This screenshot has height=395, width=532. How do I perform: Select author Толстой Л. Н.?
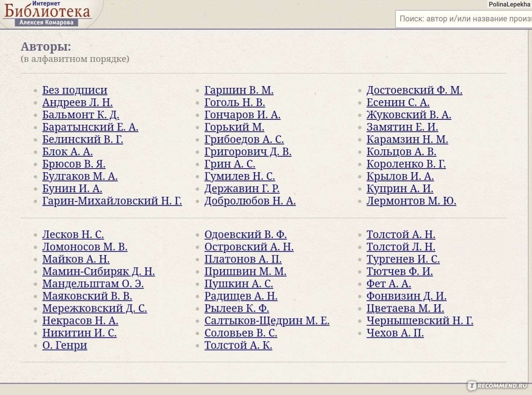pyautogui.click(x=401, y=247)
